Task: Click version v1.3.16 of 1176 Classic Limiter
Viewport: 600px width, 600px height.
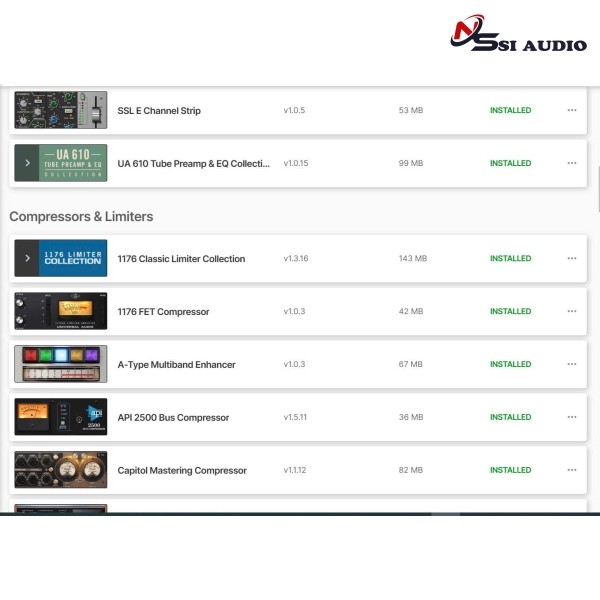Action: point(296,258)
